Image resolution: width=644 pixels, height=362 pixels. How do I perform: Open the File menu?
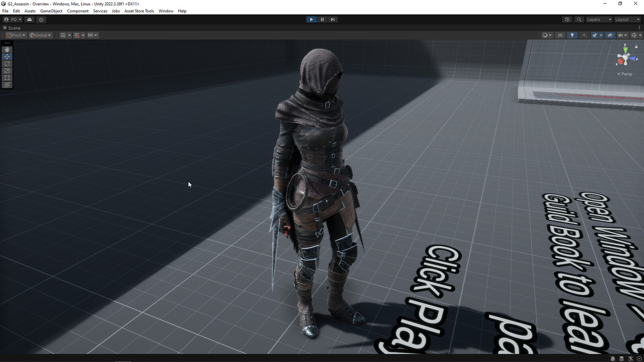(5, 11)
